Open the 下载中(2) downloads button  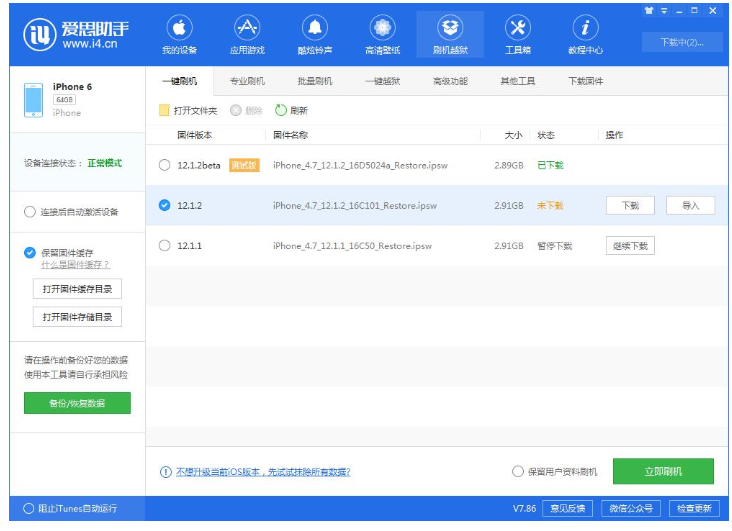coord(681,42)
